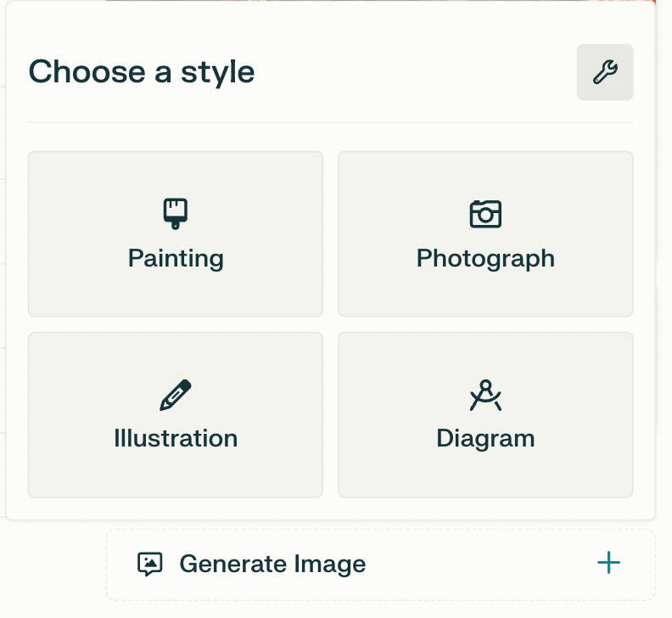
Task: Click the divider line below the heading
Action: click(x=330, y=122)
